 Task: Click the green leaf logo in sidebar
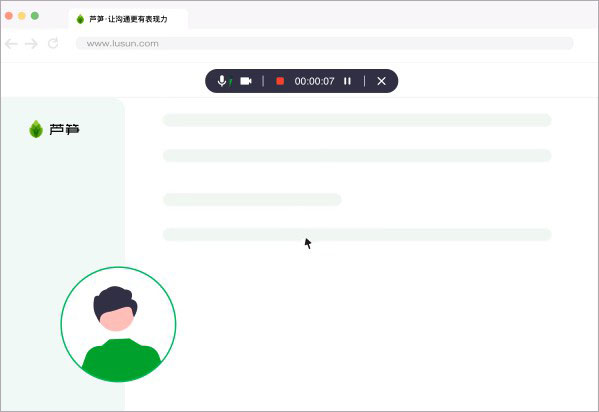pos(36,129)
